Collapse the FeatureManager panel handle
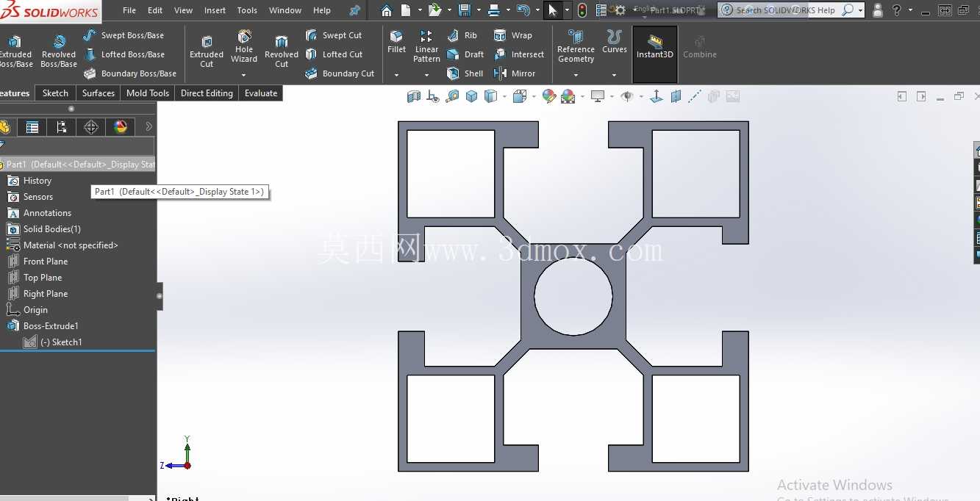The width and height of the screenshot is (980, 501). pos(160,296)
